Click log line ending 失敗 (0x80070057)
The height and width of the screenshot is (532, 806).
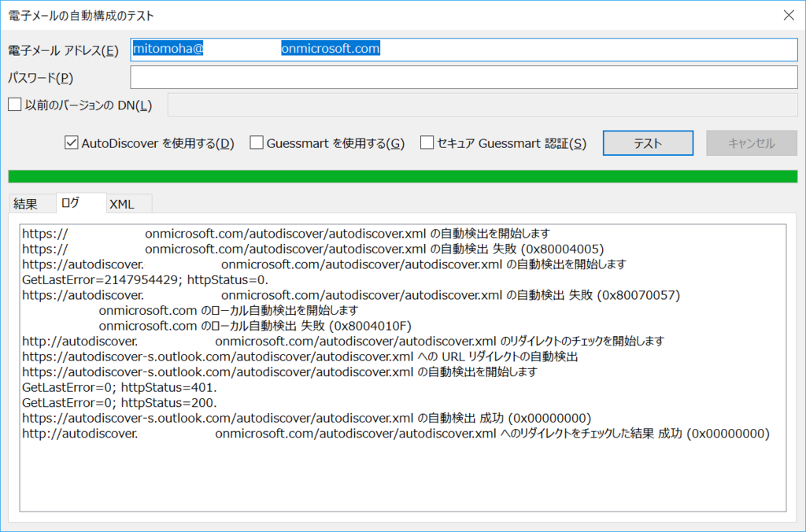pos(351,295)
